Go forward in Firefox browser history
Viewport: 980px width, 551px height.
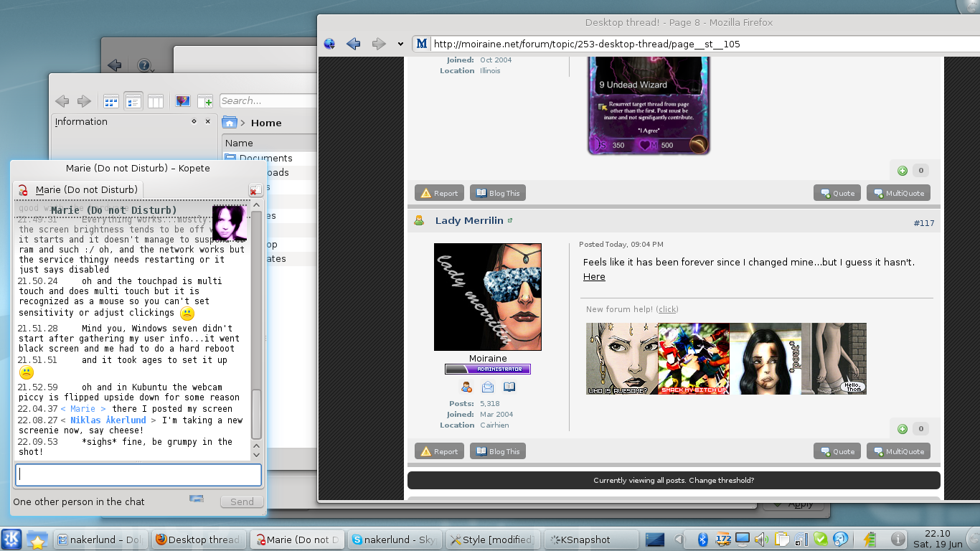[379, 44]
